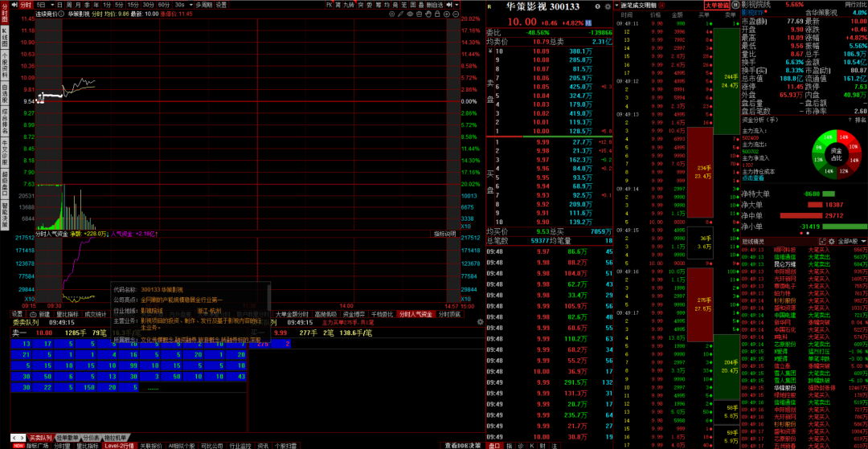
Task: Click the info icon beside 连续竞价
Action: coord(61,14)
